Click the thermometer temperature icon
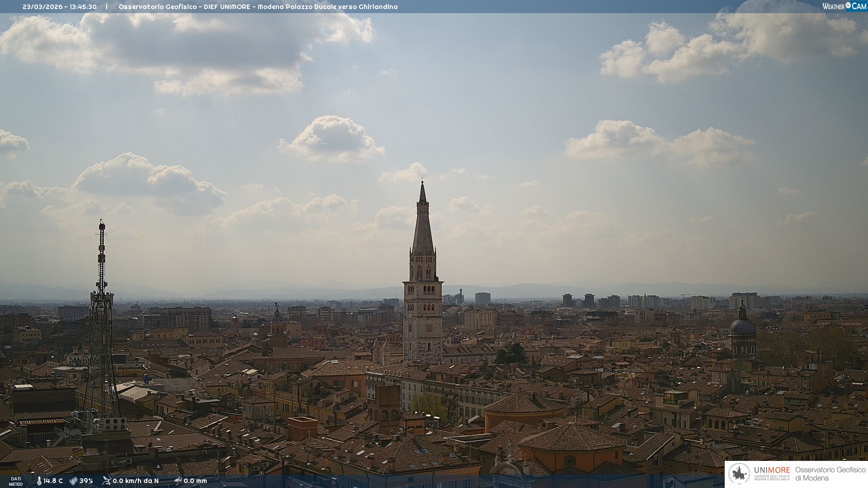Image resolution: width=868 pixels, height=488 pixels. click(39, 481)
